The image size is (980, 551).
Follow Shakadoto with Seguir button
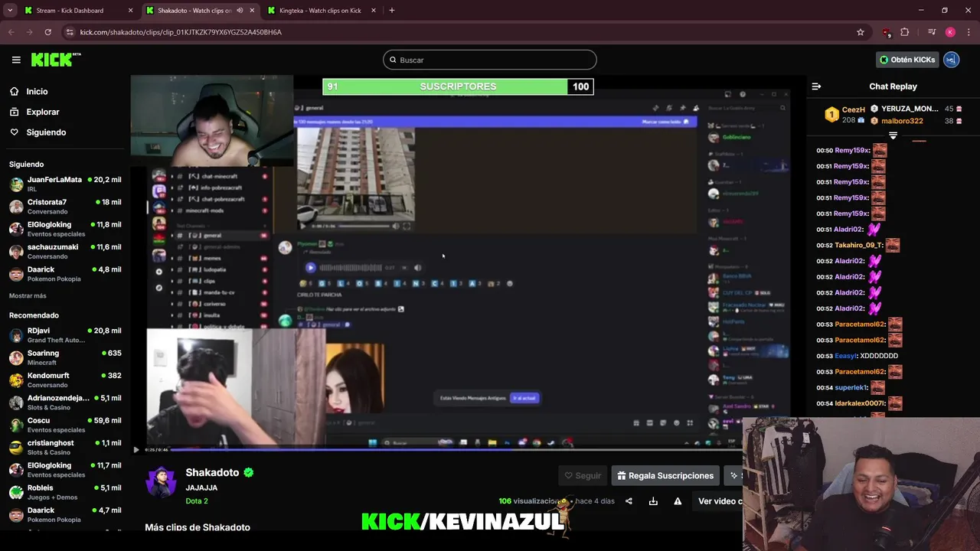click(583, 475)
